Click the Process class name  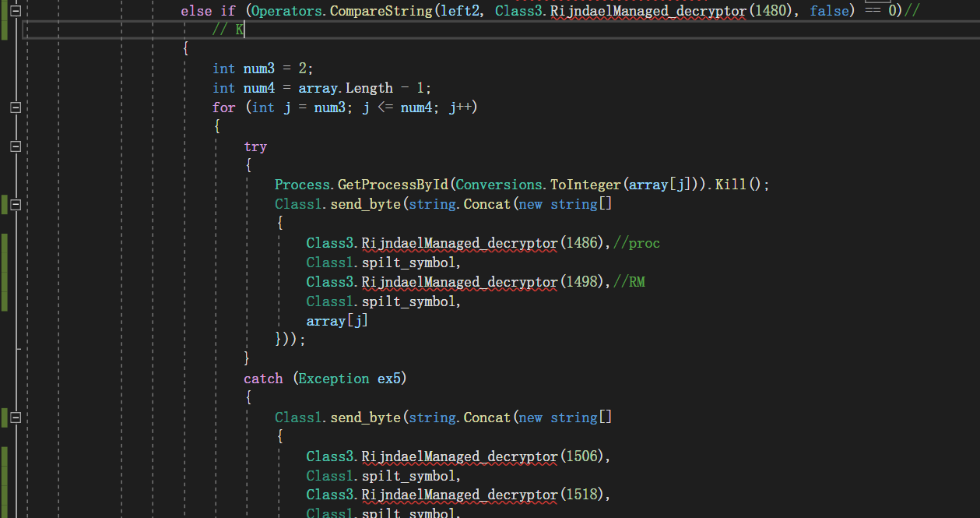click(x=302, y=185)
